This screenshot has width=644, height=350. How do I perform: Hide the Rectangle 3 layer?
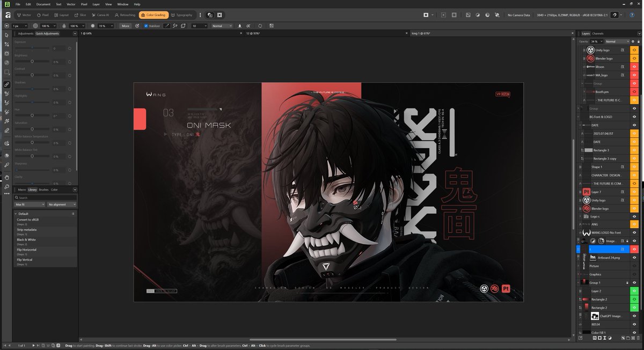tap(634, 150)
